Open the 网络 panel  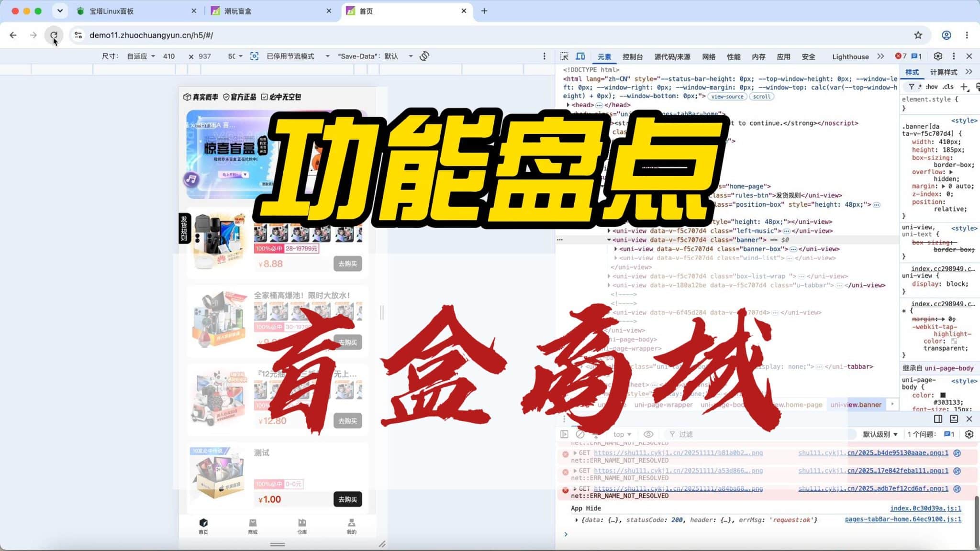pos(709,56)
